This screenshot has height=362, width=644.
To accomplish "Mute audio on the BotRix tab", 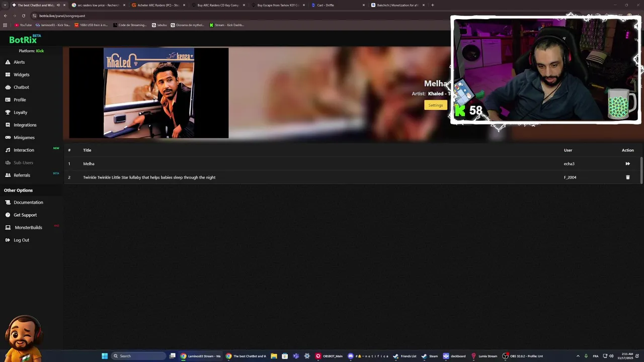I will tap(58, 5).
